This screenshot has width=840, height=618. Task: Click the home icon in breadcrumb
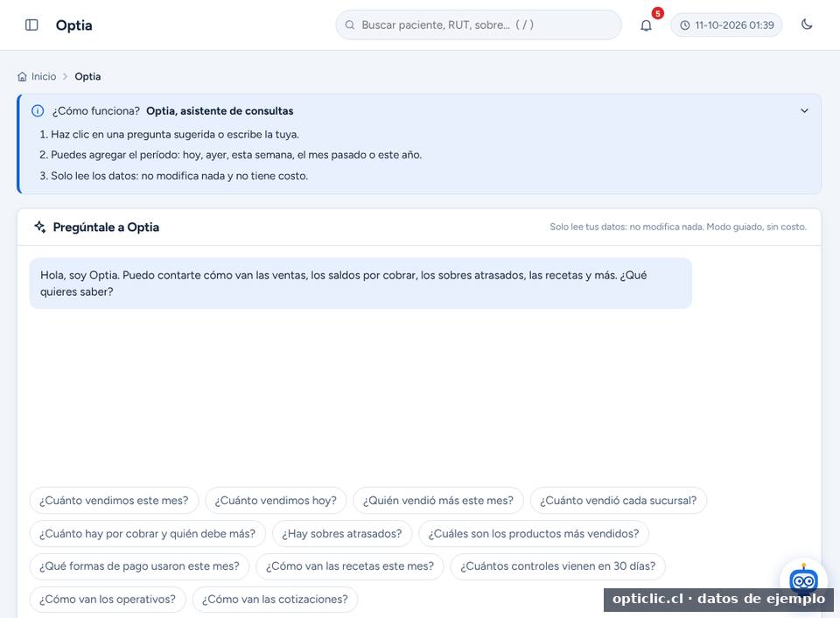pos(22,76)
